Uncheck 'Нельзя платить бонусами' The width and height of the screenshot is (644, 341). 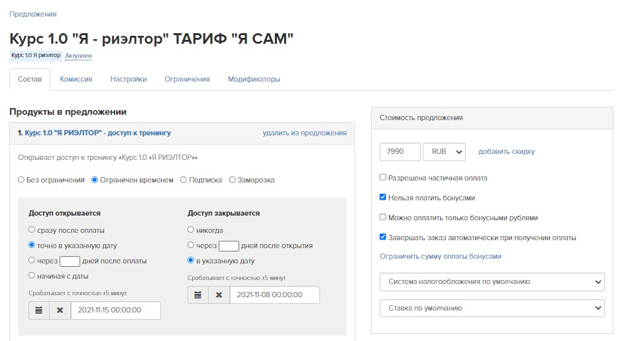tap(383, 197)
